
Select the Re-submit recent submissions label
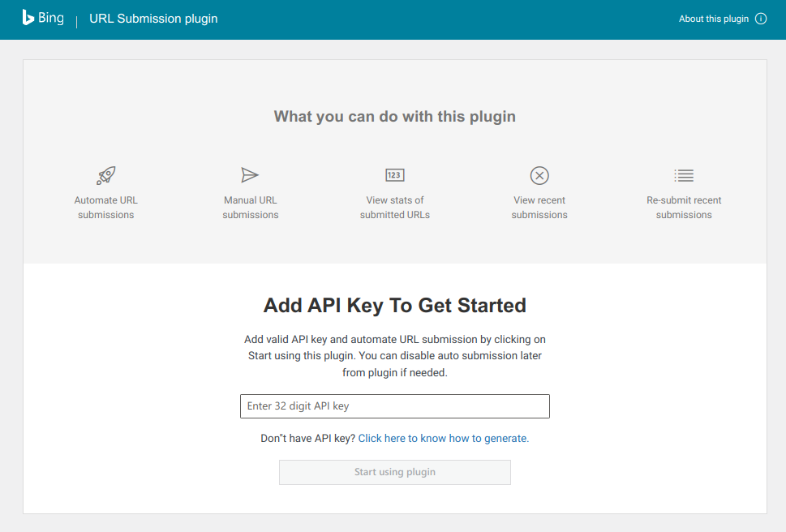684,208
